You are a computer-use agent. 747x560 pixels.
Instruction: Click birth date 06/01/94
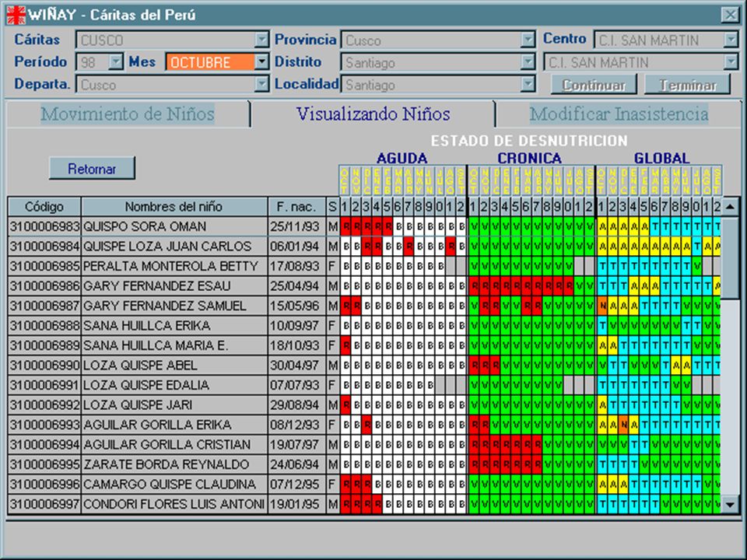pos(296,247)
